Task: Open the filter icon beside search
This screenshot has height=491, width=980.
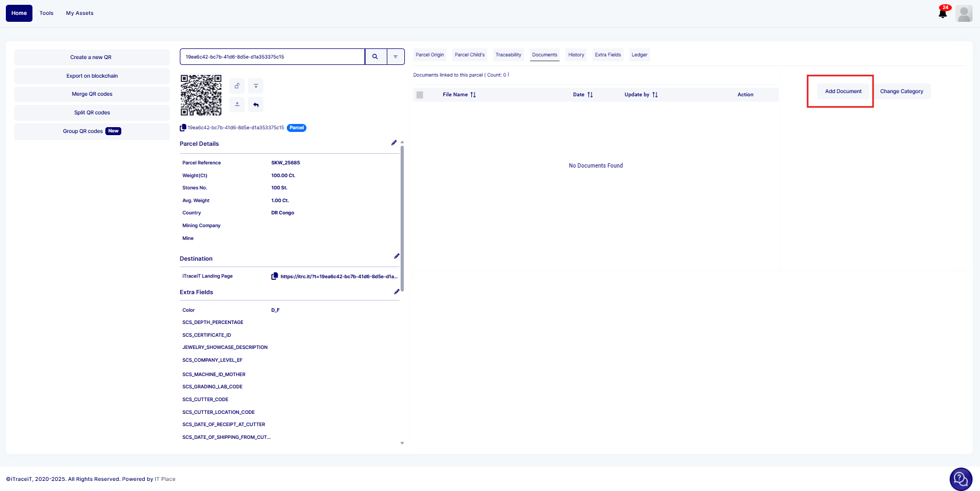Action: pyautogui.click(x=395, y=56)
